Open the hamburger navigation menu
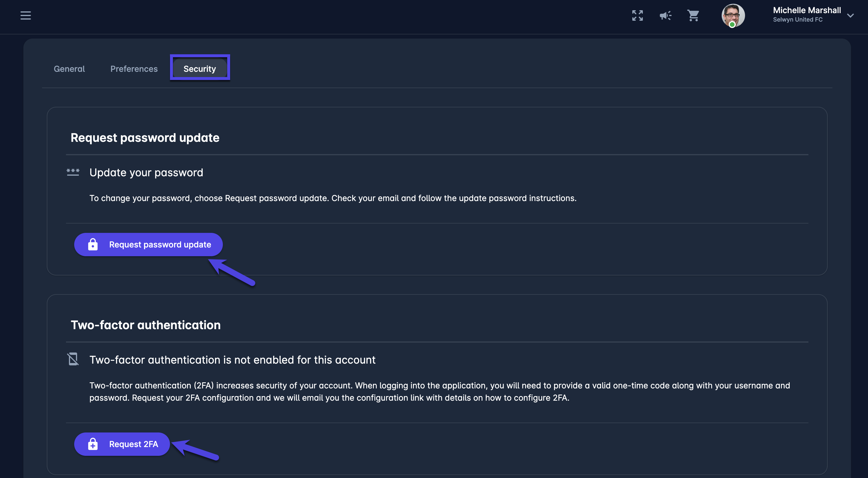 [x=26, y=15]
